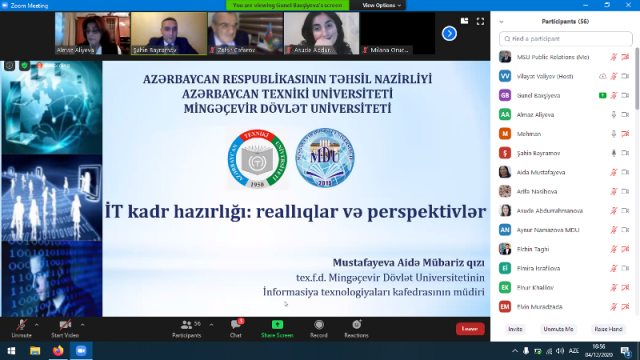Select Asude Abdurrahmanova video thumbnail
The width and height of the screenshot is (640, 360).
(321, 33)
